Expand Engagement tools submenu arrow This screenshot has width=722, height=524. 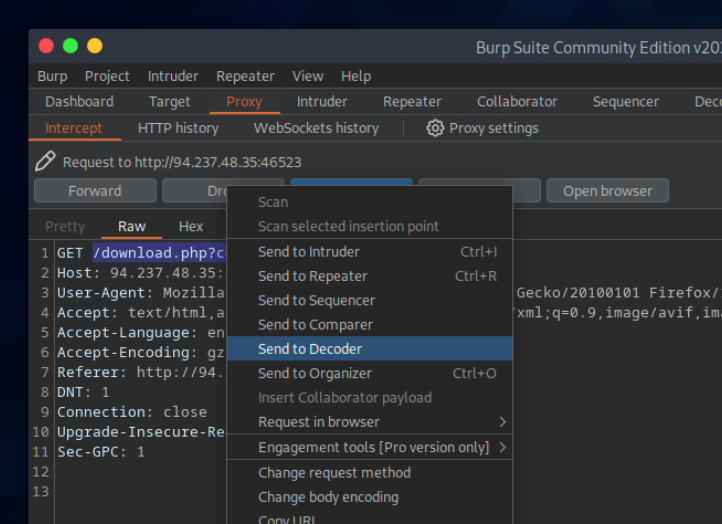click(x=502, y=447)
